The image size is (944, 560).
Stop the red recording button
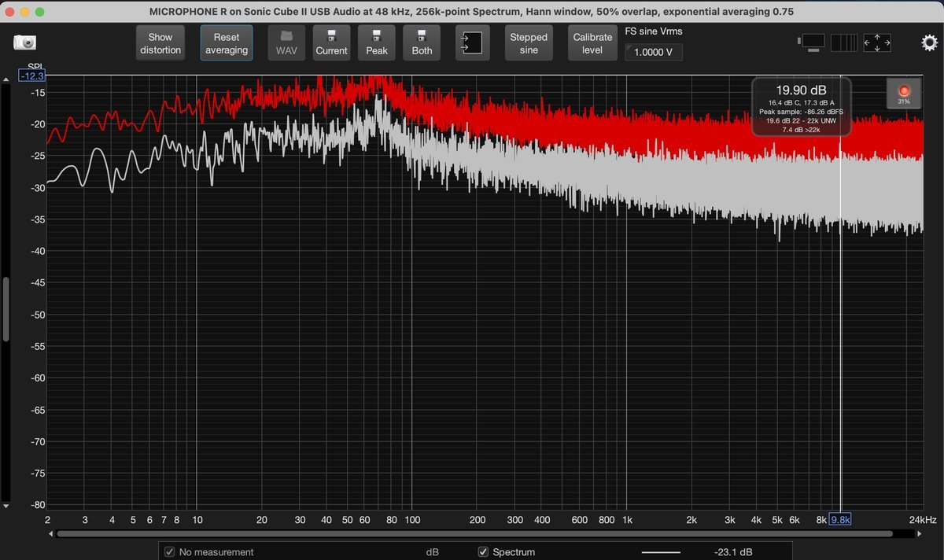click(904, 94)
